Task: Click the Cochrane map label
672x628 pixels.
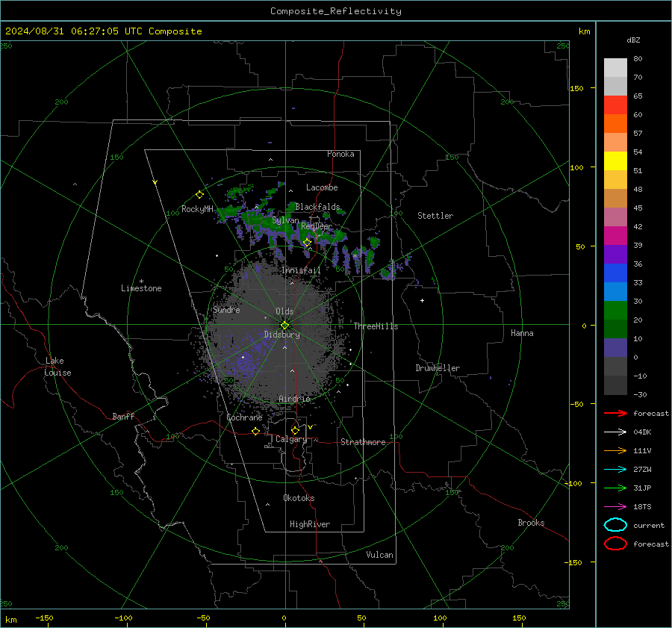Action: [x=244, y=417]
